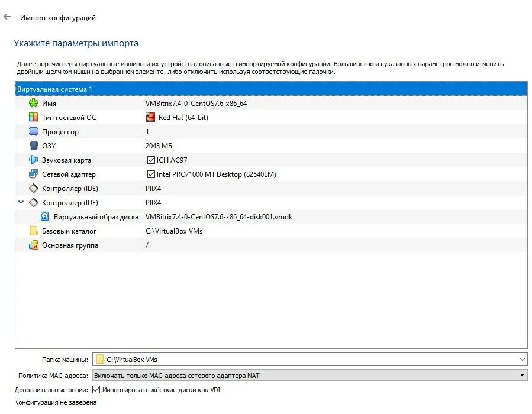Click the green clover icon beside Имя
The height and width of the screenshot is (414, 532).
(x=33, y=103)
